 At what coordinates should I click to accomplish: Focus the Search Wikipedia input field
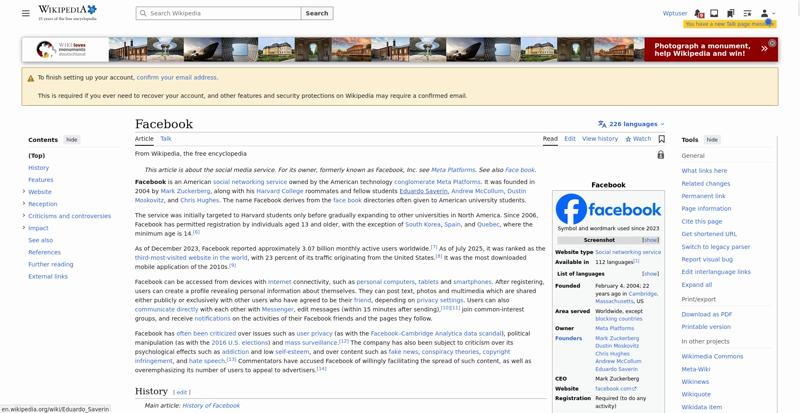[x=218, y=13]
